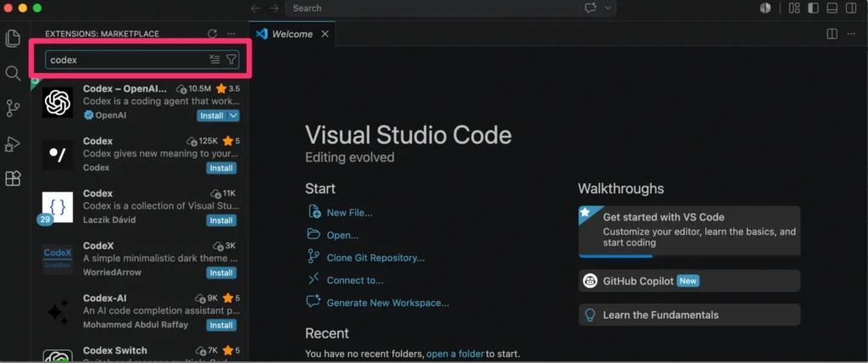This screenshot has width=868, height=363.
Task: Open the OpenAI logo extension thumbnail
Action: 58,102
